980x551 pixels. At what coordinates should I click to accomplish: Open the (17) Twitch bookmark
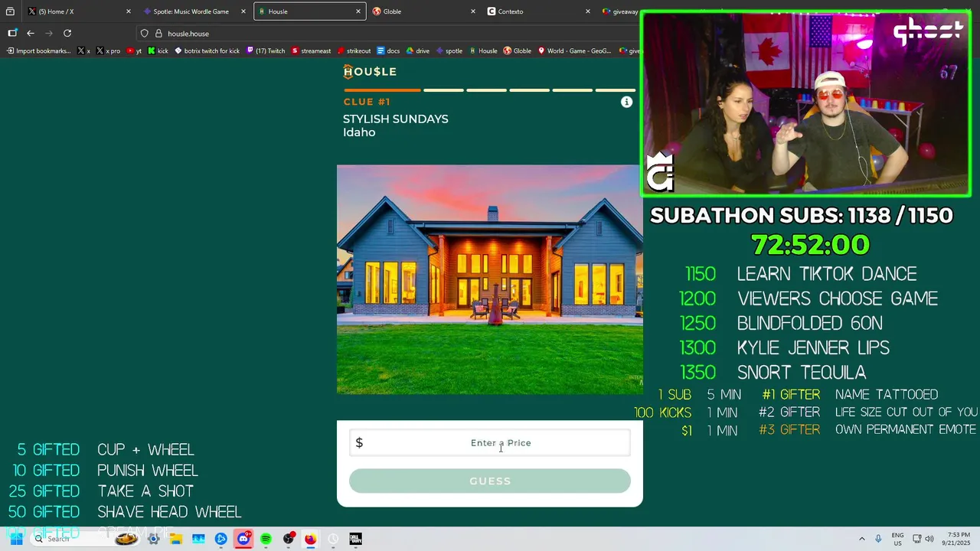(x=266, y=51)
